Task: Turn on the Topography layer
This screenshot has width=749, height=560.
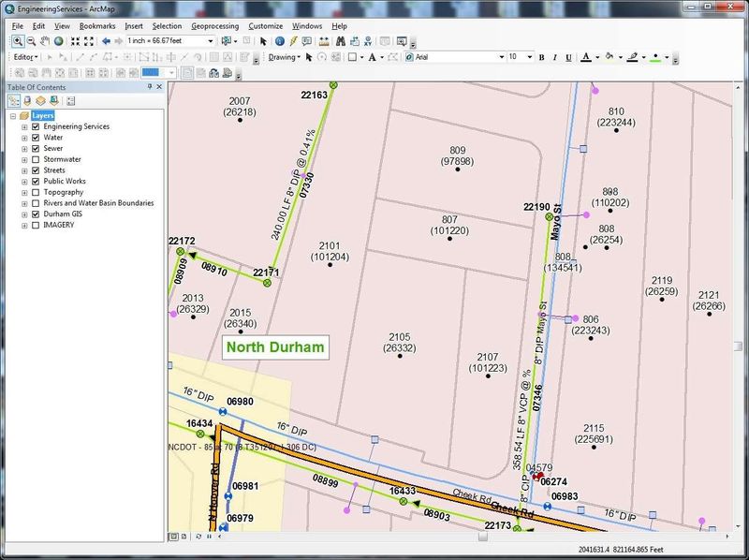Action: click(36, 193)
